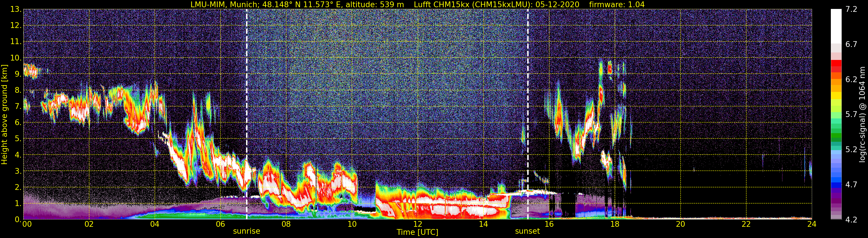This screenshot has height=238, width=868.
Task: Click the x-axis tick label '10'
Action: [352, 224]
